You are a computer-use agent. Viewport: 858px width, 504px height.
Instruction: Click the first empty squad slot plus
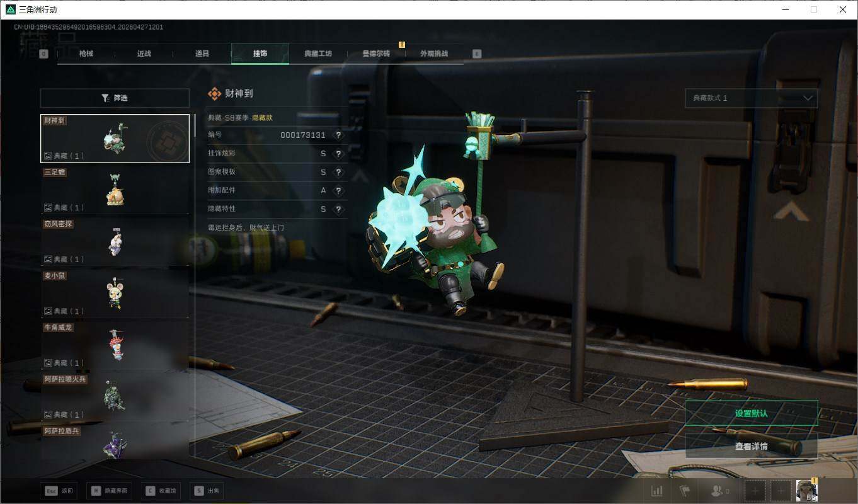coord(756,491)
